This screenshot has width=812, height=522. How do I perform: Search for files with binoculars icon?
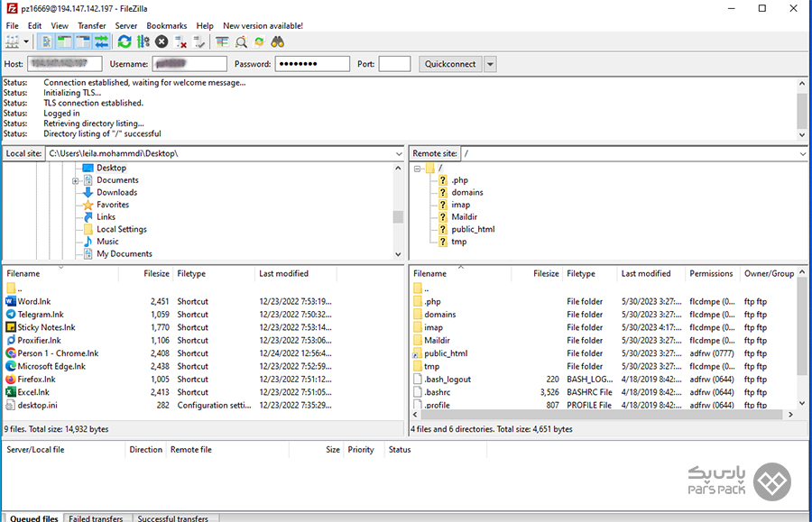tap(278, 41)
